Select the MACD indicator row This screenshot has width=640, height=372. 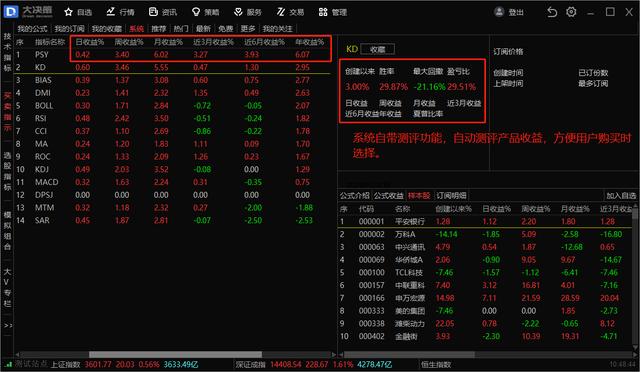tap(172, 182)
